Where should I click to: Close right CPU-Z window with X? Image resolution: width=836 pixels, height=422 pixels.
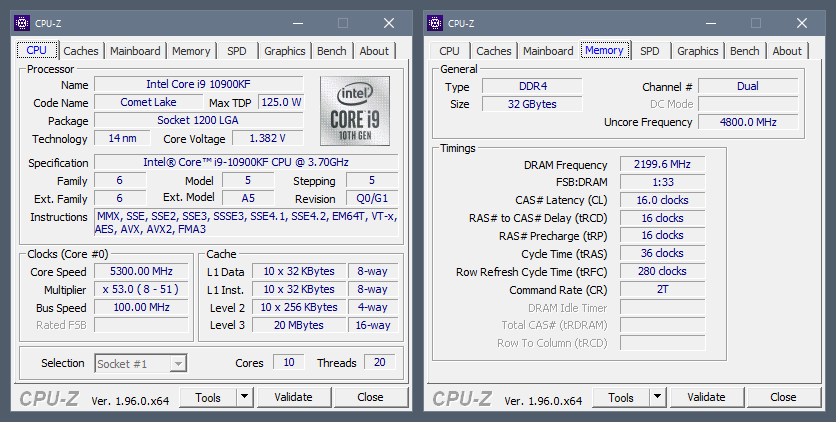pos(802,23)
